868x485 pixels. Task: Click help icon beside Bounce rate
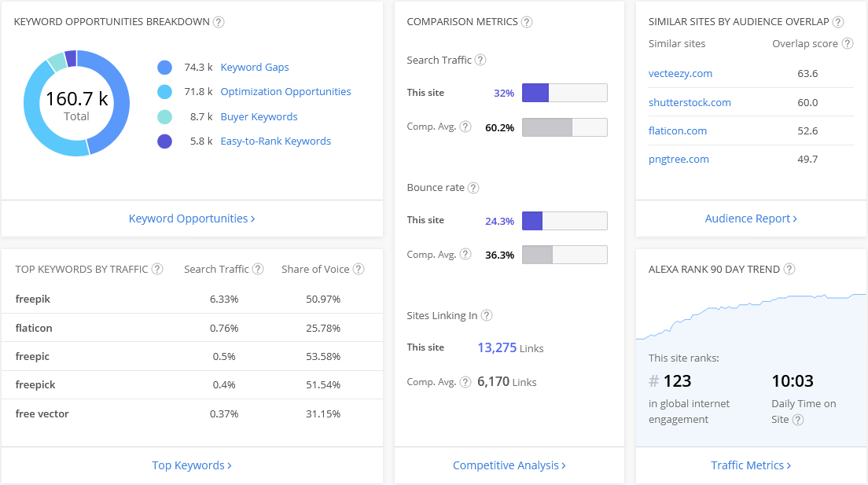(x=473, y=188)
